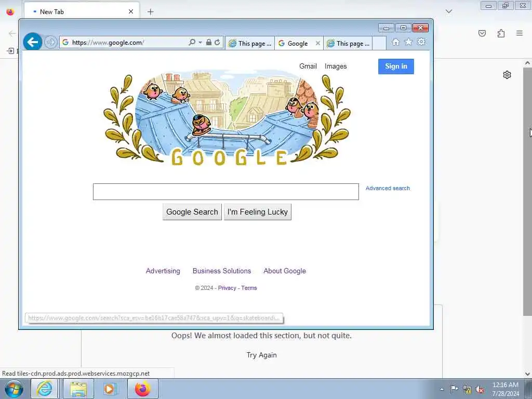Open Images link on Google page
532x399 pixels.
[x=336, y=66]
